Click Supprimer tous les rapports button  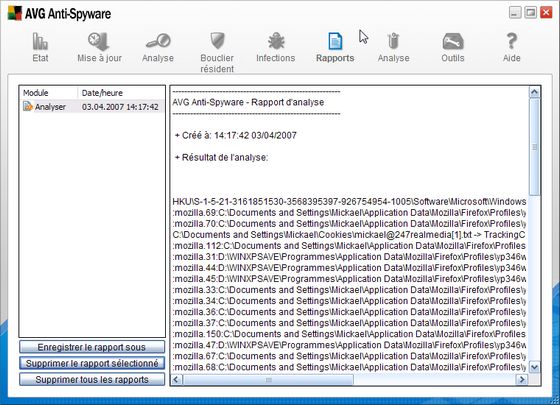click(92, 379)
